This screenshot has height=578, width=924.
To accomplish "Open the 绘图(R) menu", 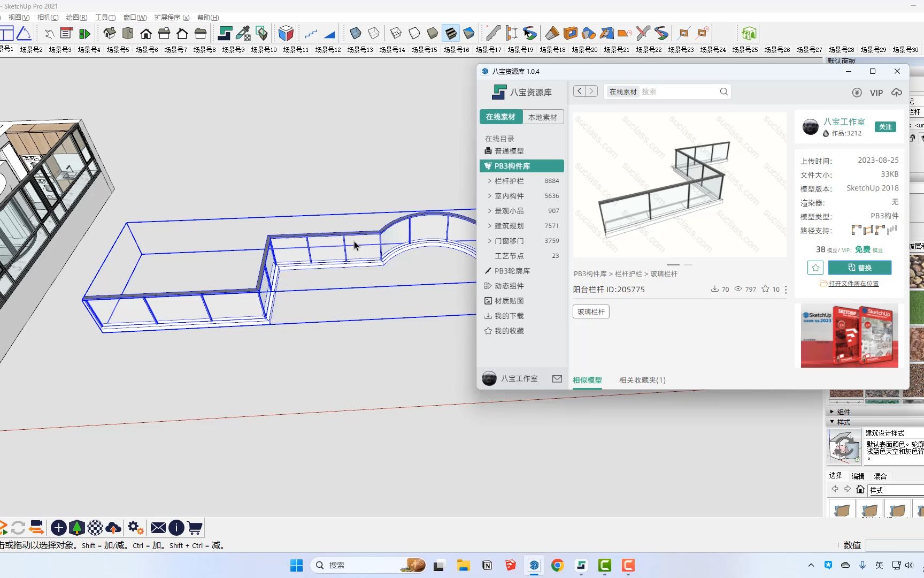I will 76,17.
